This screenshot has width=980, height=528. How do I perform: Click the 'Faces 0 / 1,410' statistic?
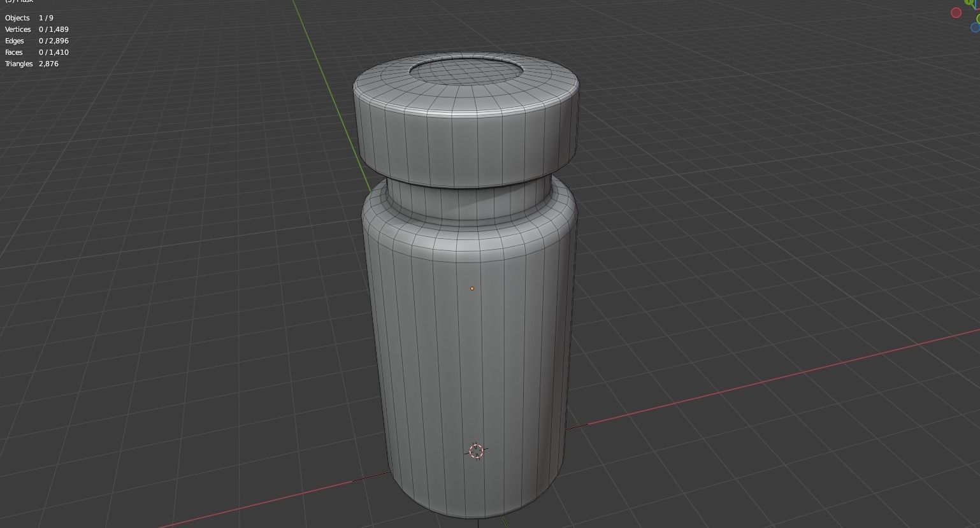(37, 52)
